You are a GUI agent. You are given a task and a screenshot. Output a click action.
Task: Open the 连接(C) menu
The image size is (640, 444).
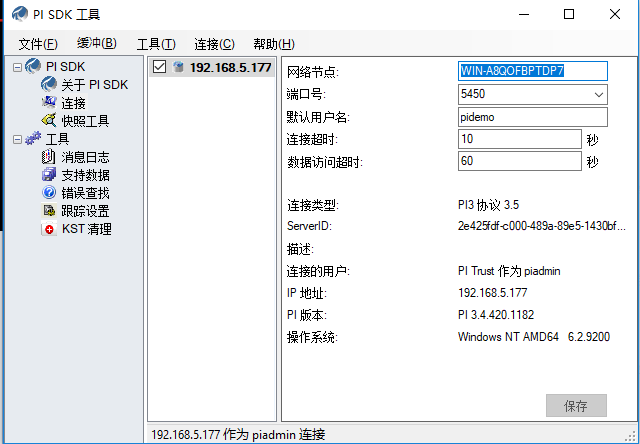(215, 44)
